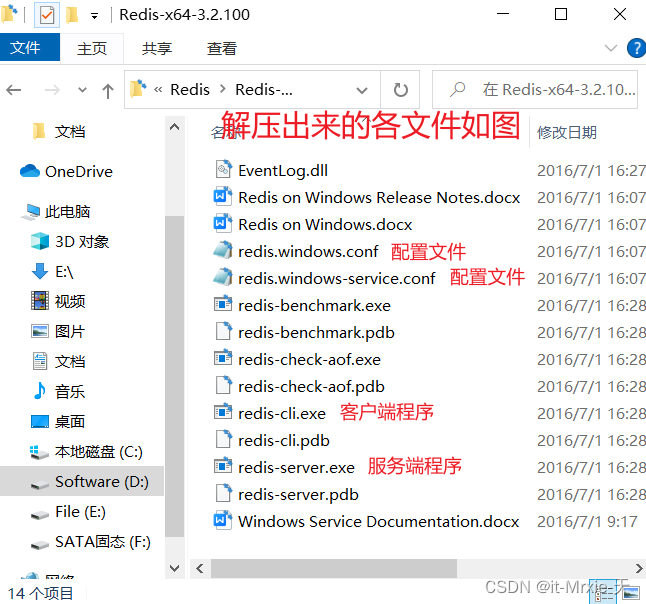646x604 pixels.
Task: Open 桌面 folder in navigation pane
Action: pyautogui.click(x=59, y=421)
